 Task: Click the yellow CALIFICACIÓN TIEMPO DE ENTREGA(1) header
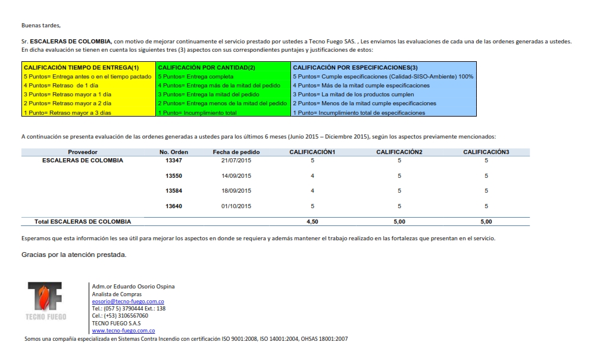tap(81, 68)
